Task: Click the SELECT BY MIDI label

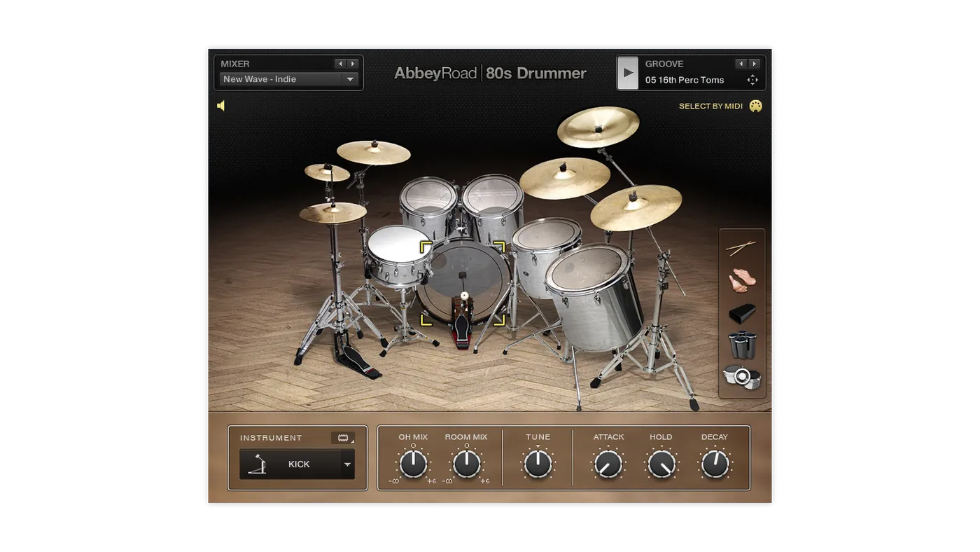Action: pos(710,106)
